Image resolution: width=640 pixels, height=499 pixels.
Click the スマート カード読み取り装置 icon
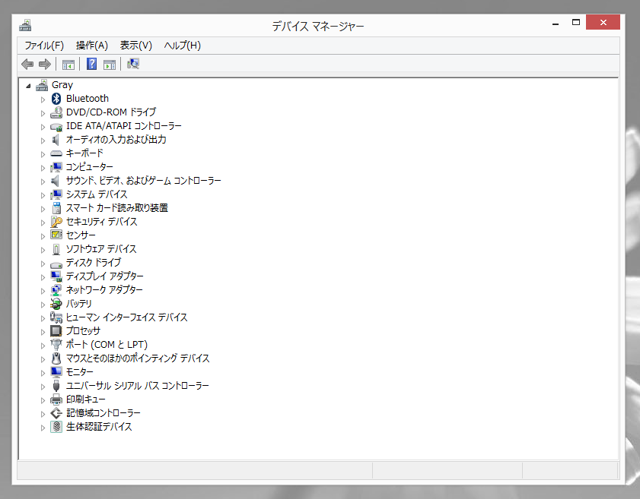(56, 208)
